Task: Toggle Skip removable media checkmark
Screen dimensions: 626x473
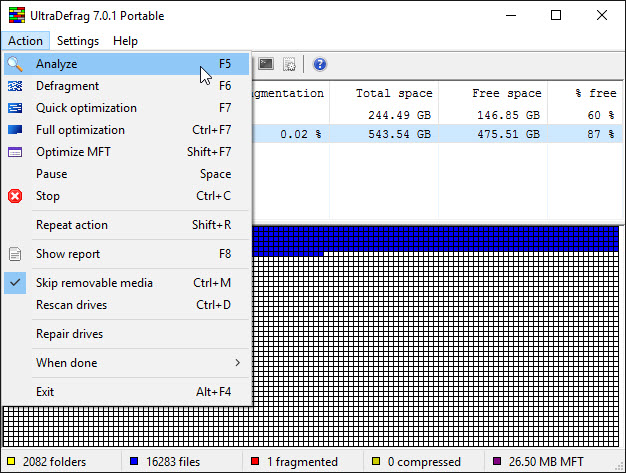Action: coord(15,283)
